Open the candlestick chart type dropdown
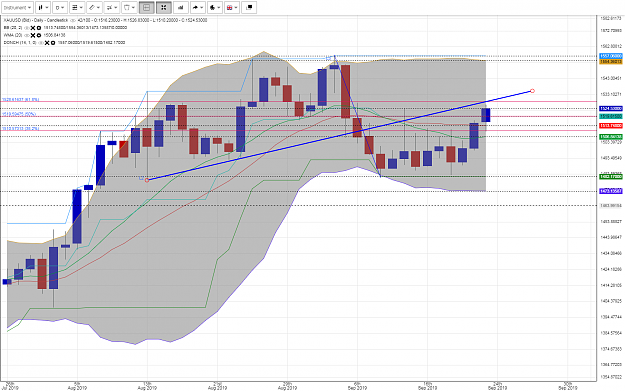The width and height of the screenshot is (625, 391). coord(43,8)
